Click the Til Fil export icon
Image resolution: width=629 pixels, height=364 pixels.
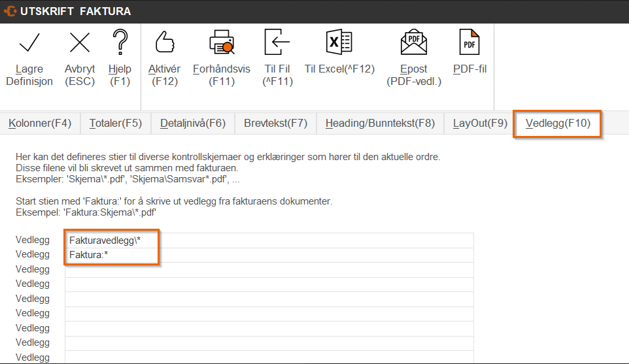(x=277, y=43)
